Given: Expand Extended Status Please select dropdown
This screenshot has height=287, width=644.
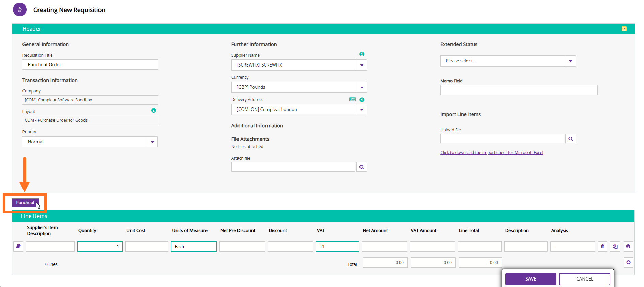Looking at the screenshot, I should pyautogui.click(x=570, y=61).
